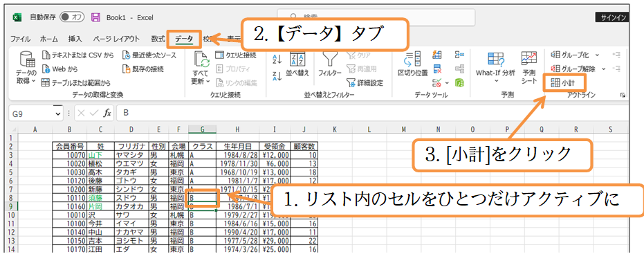Click the Save icon in title bar
This screenshot has height=254, width=644.
pyautogui.click(x=95, y=17)
